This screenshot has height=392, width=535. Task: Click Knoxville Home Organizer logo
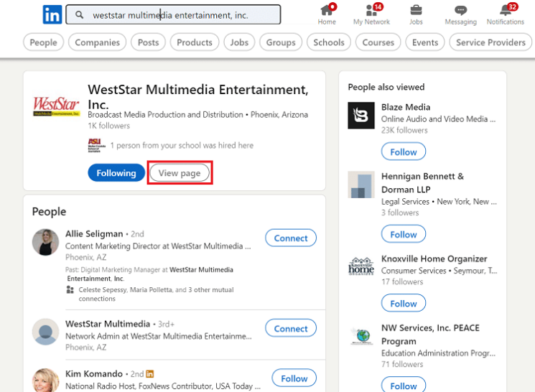[x=361, y=266]
